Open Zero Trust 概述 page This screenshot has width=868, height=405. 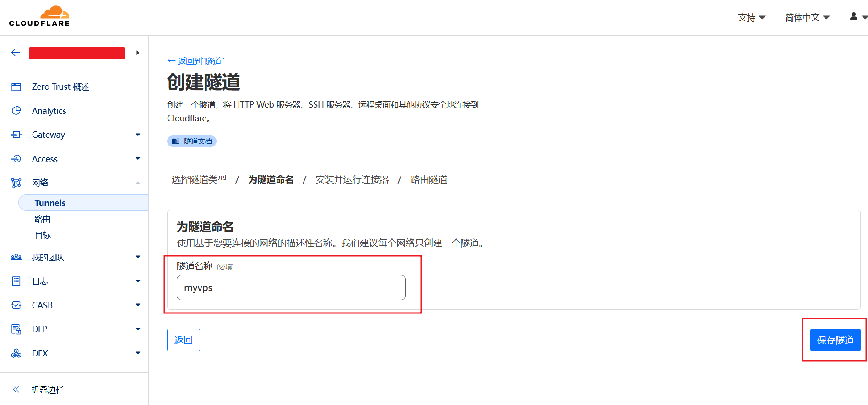click(x=60, y=87)
